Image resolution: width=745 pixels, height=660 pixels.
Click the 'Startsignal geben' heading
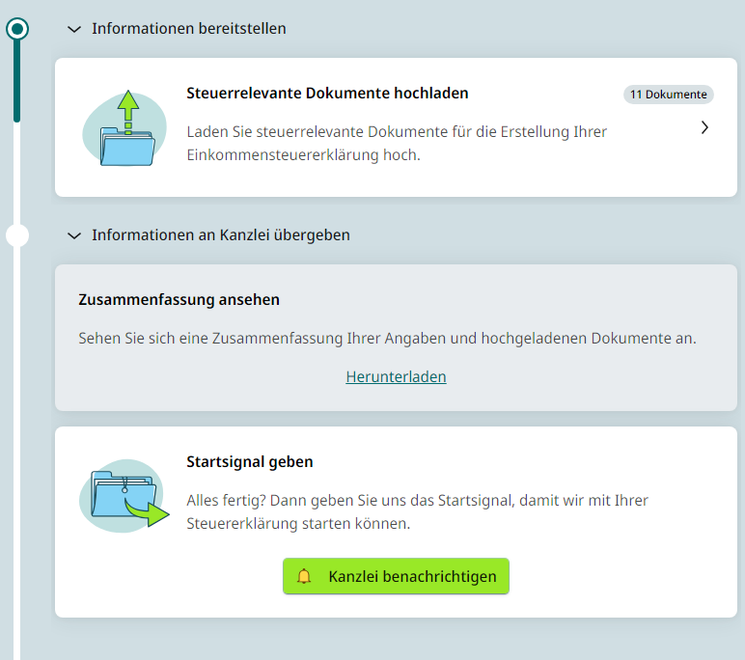tap(250, 462)
